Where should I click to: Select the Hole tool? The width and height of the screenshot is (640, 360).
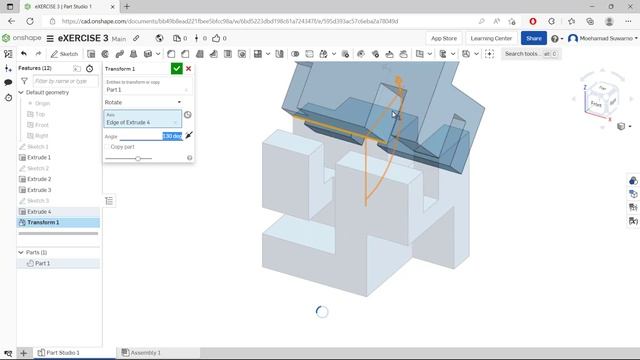click(x=242, y=54)
